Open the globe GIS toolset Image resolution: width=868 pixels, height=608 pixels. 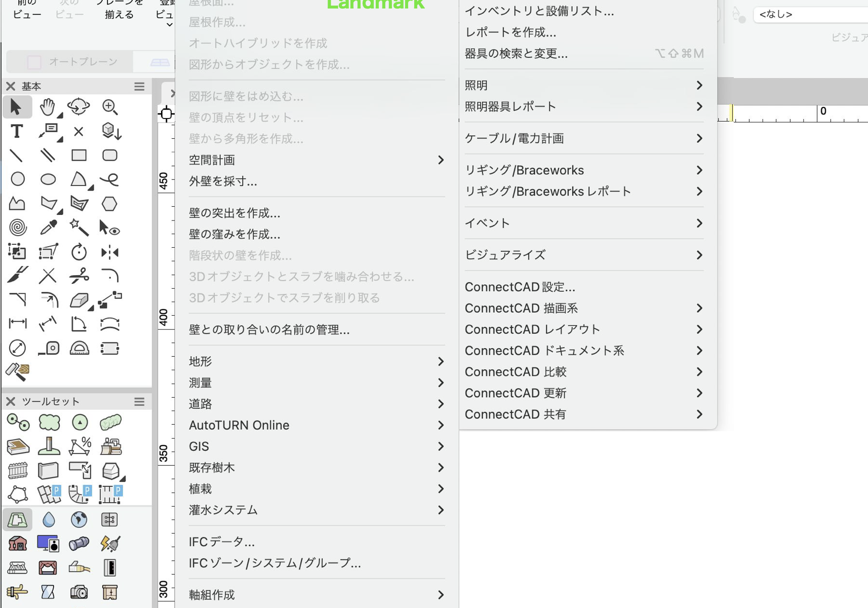click(79, 519)
